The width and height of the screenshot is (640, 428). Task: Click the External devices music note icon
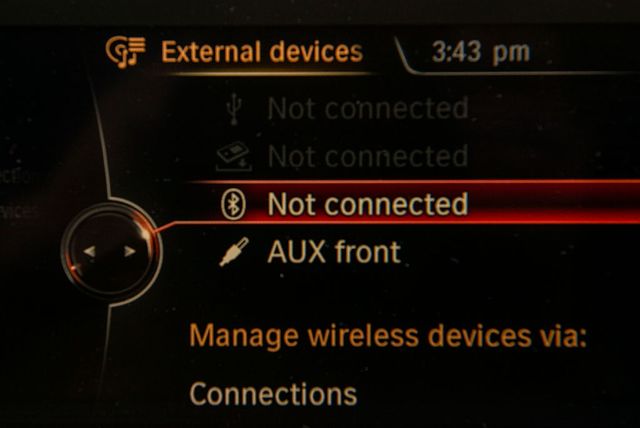[x=125, y=52]
